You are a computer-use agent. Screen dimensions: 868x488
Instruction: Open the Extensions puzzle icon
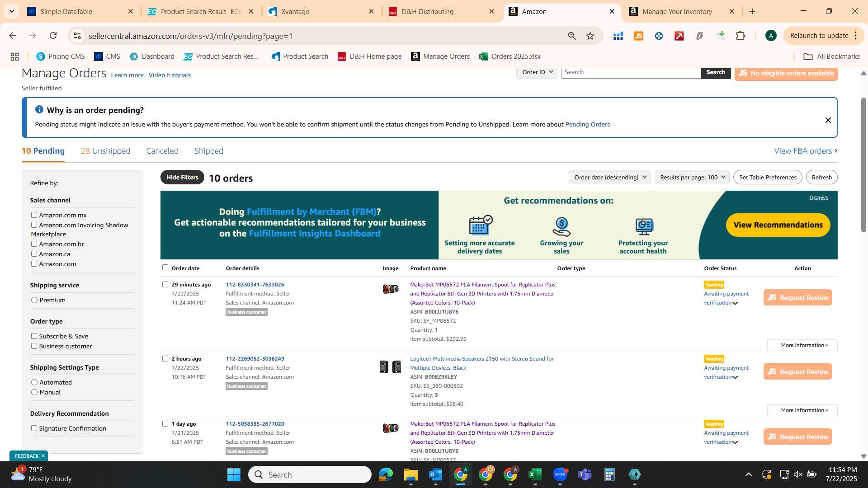point(741,36)
